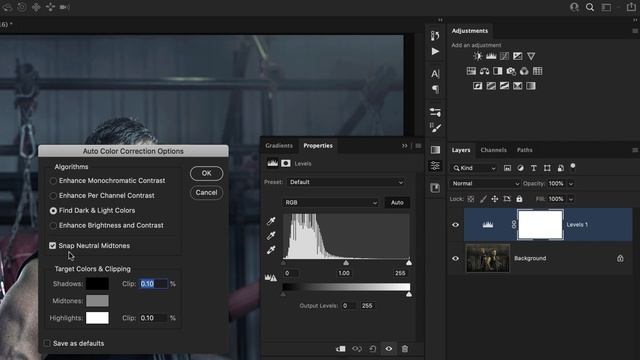
Task: Open the Normal blend mode dropdown
Action: pyautogui.click(x=485, y=184)
